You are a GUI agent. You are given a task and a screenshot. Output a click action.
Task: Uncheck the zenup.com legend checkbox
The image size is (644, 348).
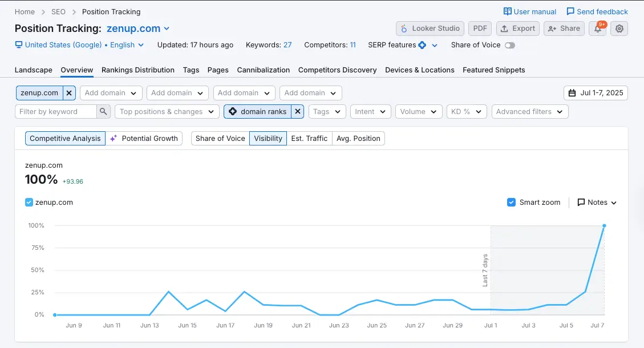click(29, 202)
